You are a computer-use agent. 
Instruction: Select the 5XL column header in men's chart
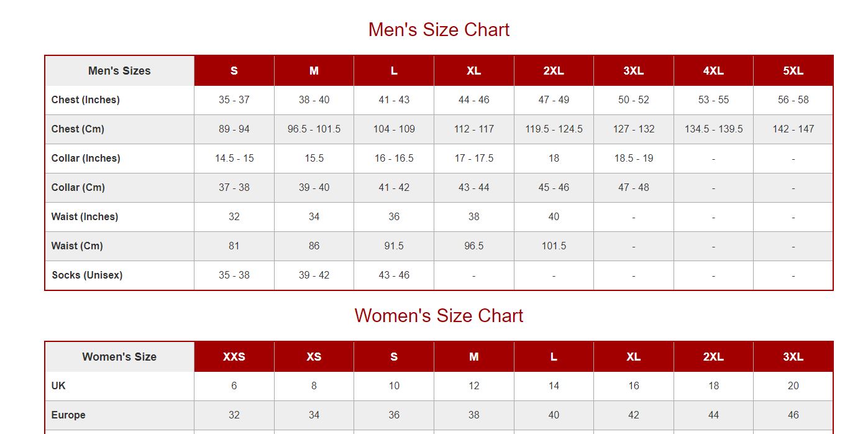click(x=793, y=71)
